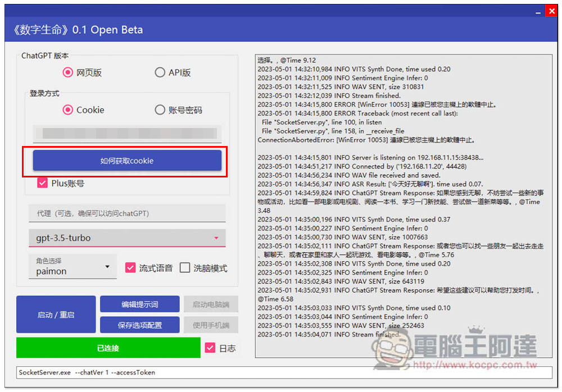The height and width of the screenshot is (392, 562).
Task: Click the 使用手机端 button
Action: coord(211,325)
